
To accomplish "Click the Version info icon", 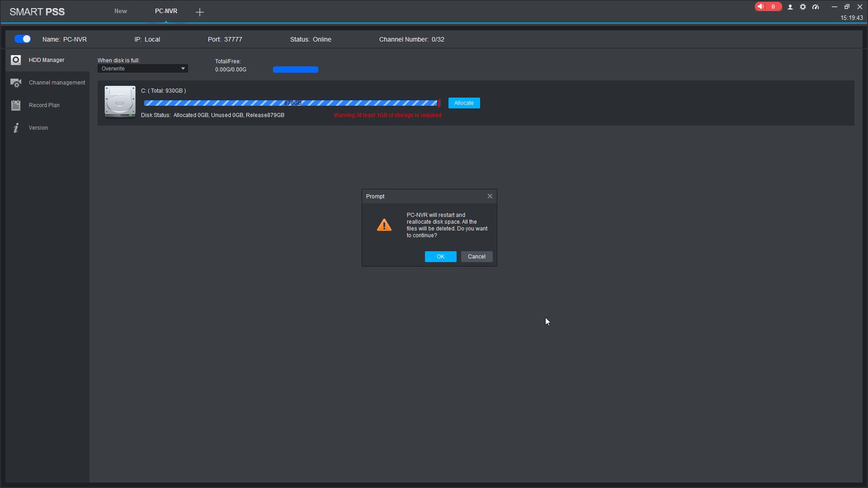I will pyautogui.click(x=16, y=128).
